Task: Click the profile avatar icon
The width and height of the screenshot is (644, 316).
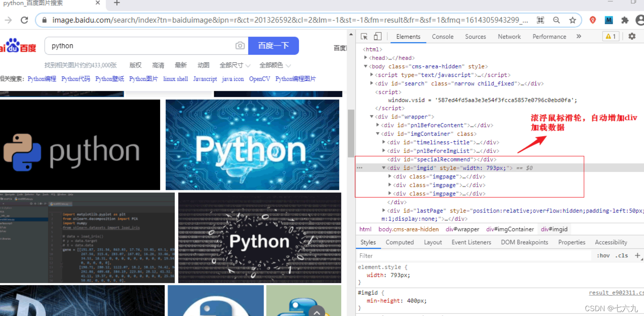Action: pyautogui.click(x=640, y=20)
